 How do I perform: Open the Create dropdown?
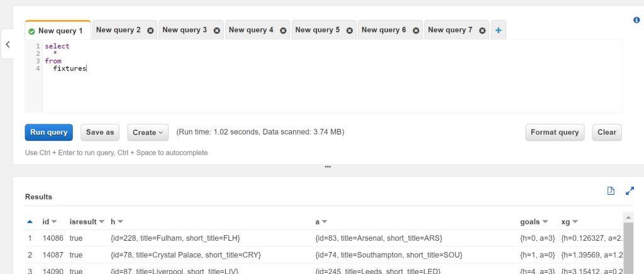[148, 133]
